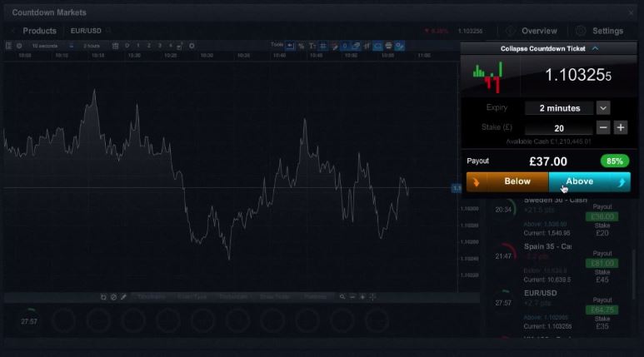Click the Stake amount input field

tap(558, 128)
